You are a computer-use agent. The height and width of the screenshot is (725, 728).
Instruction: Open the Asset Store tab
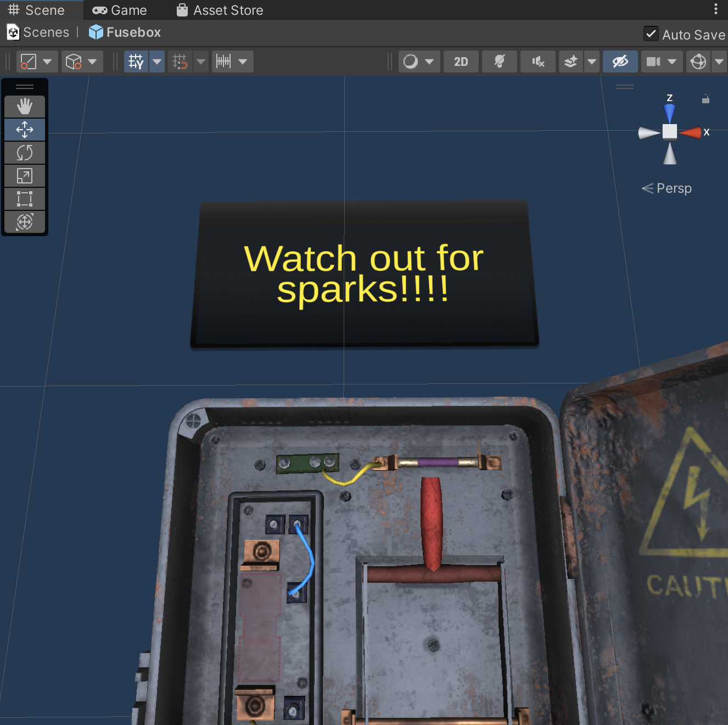pos(220,10)
